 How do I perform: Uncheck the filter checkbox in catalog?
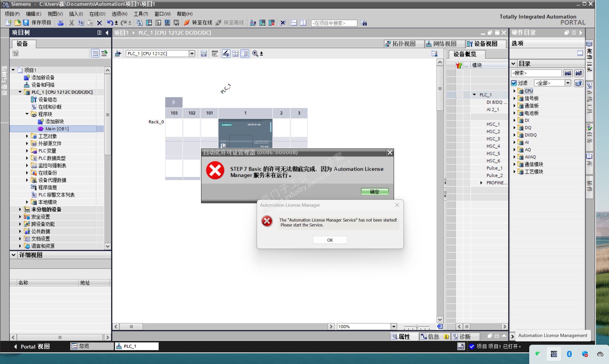point(514,83)
